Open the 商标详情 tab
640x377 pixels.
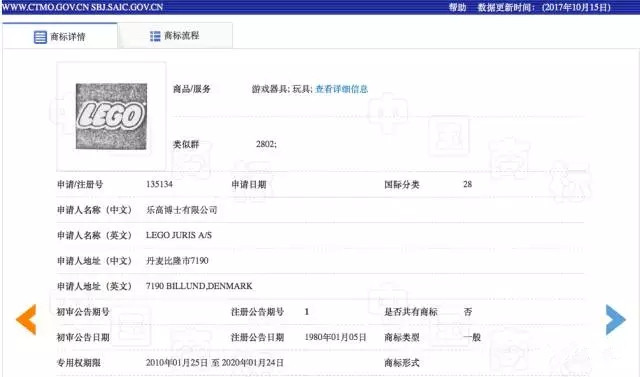point(60,36)
